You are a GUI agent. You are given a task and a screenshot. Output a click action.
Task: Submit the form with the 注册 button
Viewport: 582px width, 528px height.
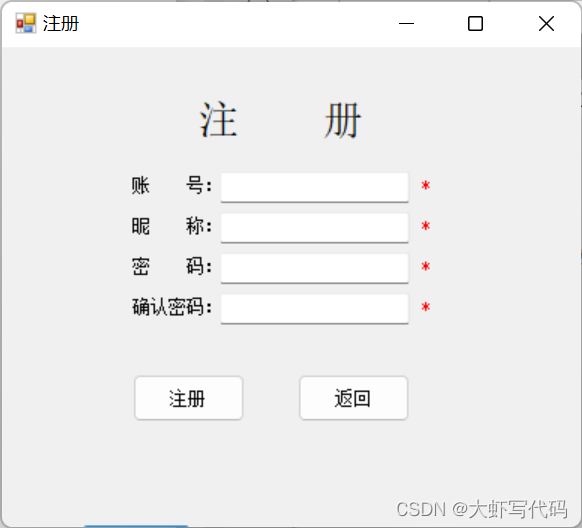[x=189, y=398]
